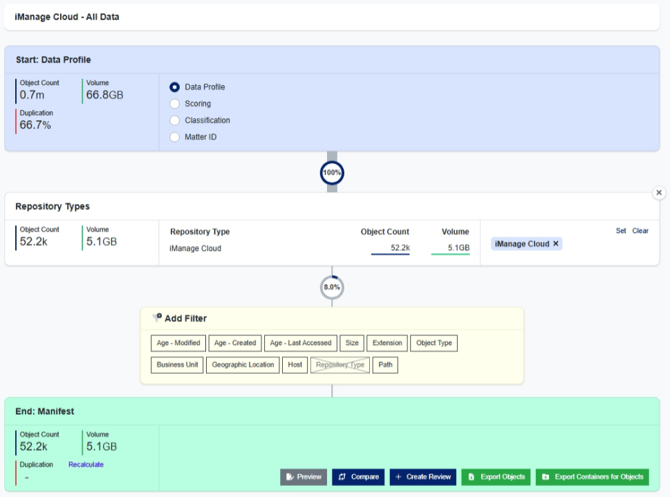This screenshot has height=497, width=670.
Task: Click the 100% progress circle
Action: click(332, 173)
